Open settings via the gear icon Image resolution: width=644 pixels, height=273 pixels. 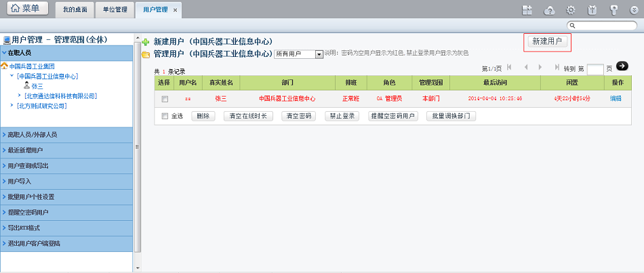[571, 9]
